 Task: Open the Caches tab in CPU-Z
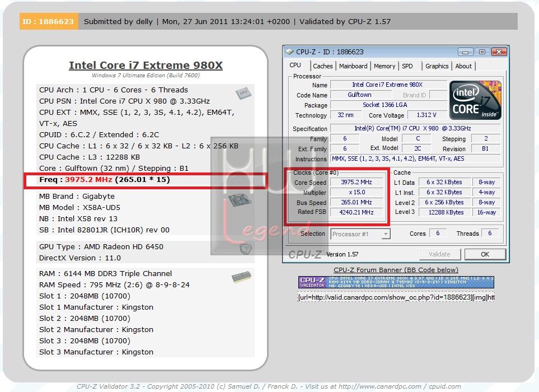coord(322,66)
